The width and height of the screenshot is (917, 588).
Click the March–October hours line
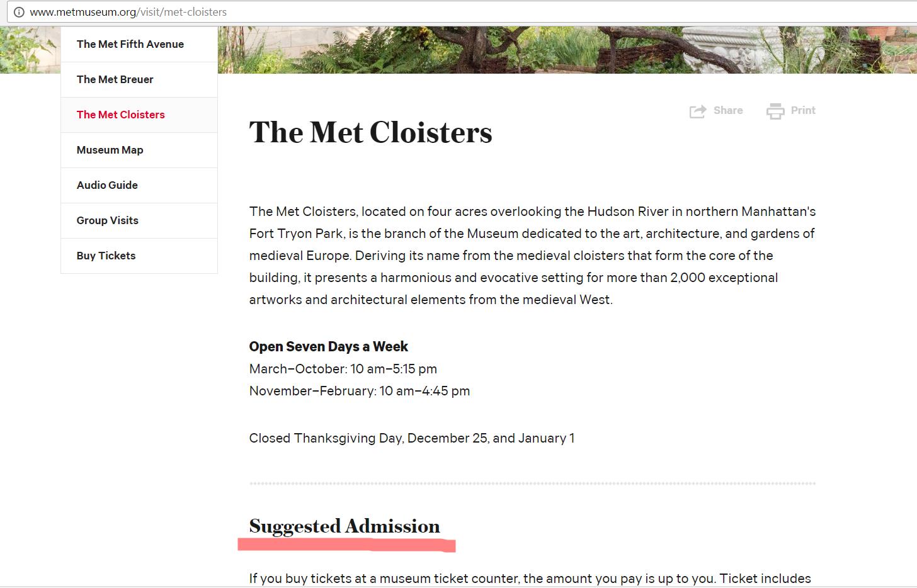(343, 369)
